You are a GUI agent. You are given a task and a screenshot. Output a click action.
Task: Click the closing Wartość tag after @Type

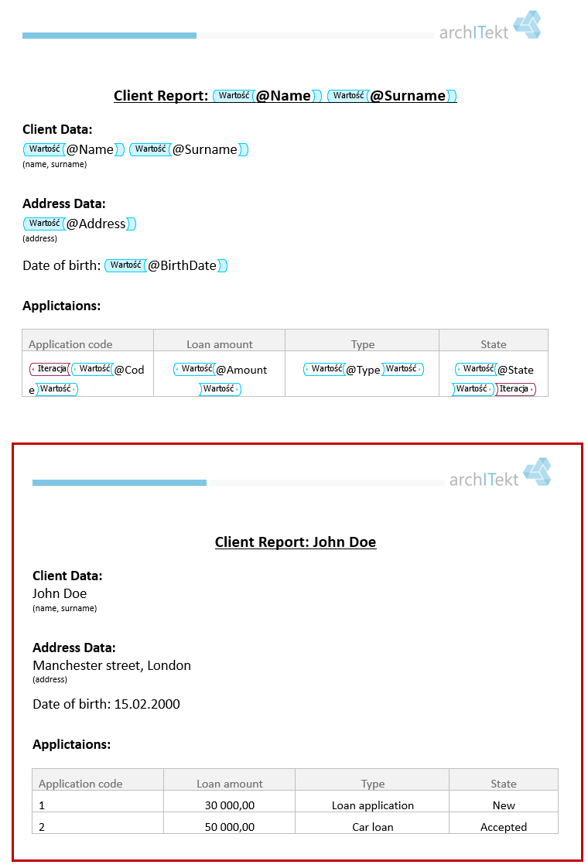(x=403, y=369)
